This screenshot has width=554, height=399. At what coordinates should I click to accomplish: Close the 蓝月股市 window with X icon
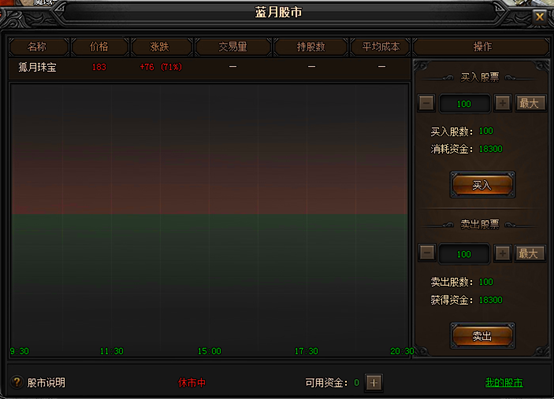(x=540, y=17)
